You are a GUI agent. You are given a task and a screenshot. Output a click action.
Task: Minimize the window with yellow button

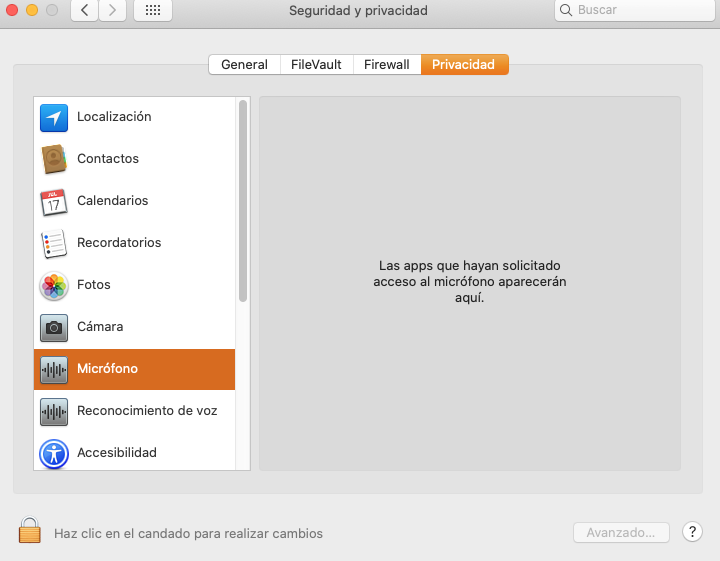[32, 10]
